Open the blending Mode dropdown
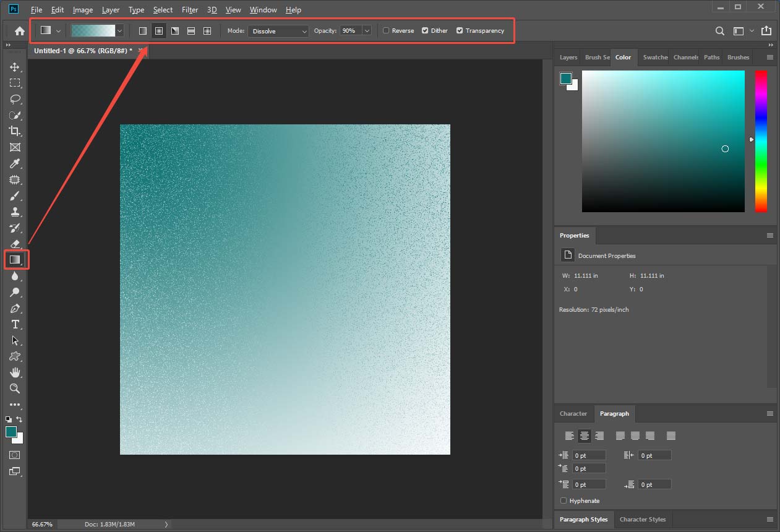This screenshot has height=532, width=780. click(x=278, y=31)
